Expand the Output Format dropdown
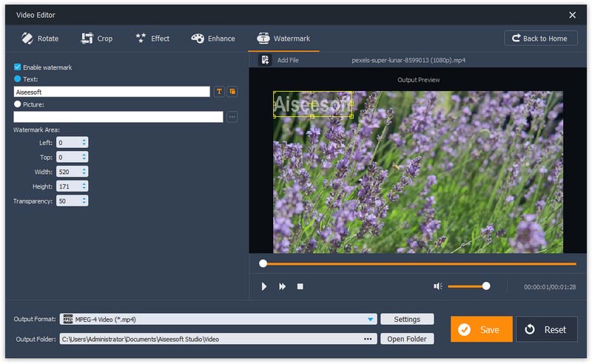The image size is (592, 364). pyautogui.click(x=371, y=320)
